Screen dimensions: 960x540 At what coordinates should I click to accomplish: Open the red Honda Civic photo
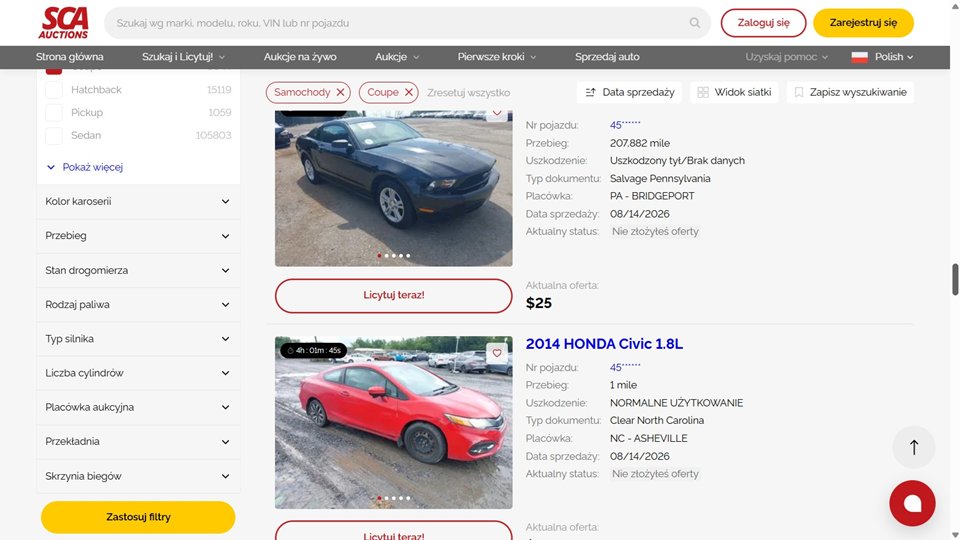tap(394, 422)
